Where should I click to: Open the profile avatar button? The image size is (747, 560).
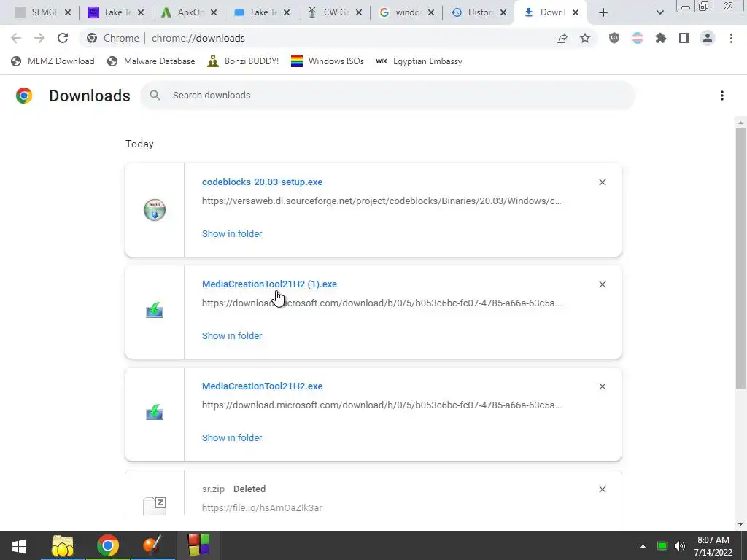click(708, 38)
